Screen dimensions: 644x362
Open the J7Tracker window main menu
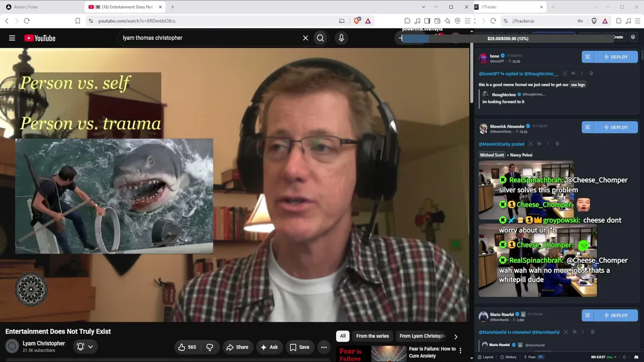coord(638,21)
